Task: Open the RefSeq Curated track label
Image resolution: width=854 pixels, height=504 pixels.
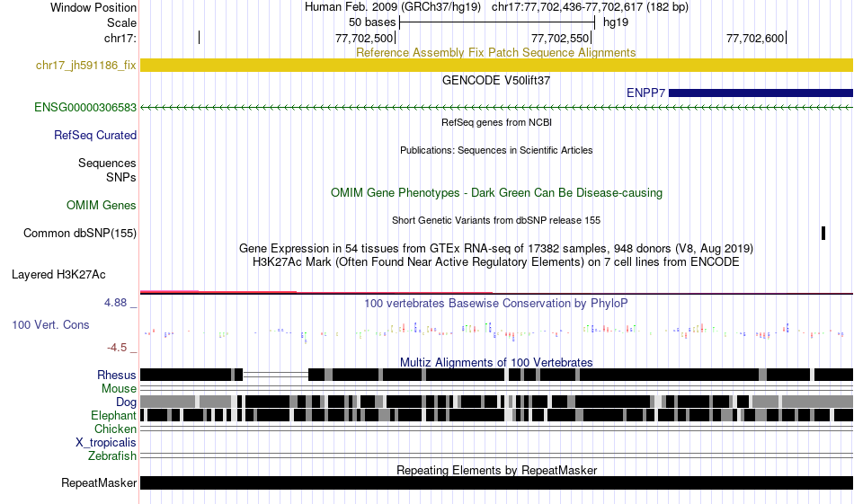Action: pos(94,135)
